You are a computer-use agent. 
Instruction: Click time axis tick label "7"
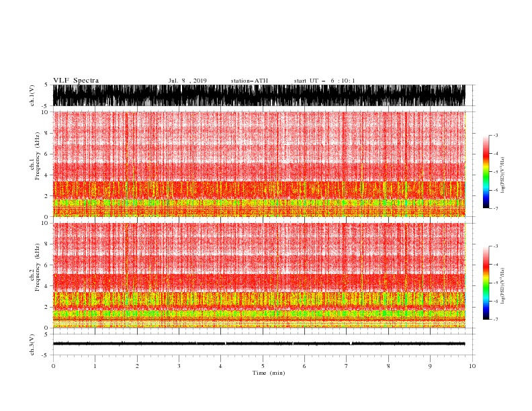347,366
